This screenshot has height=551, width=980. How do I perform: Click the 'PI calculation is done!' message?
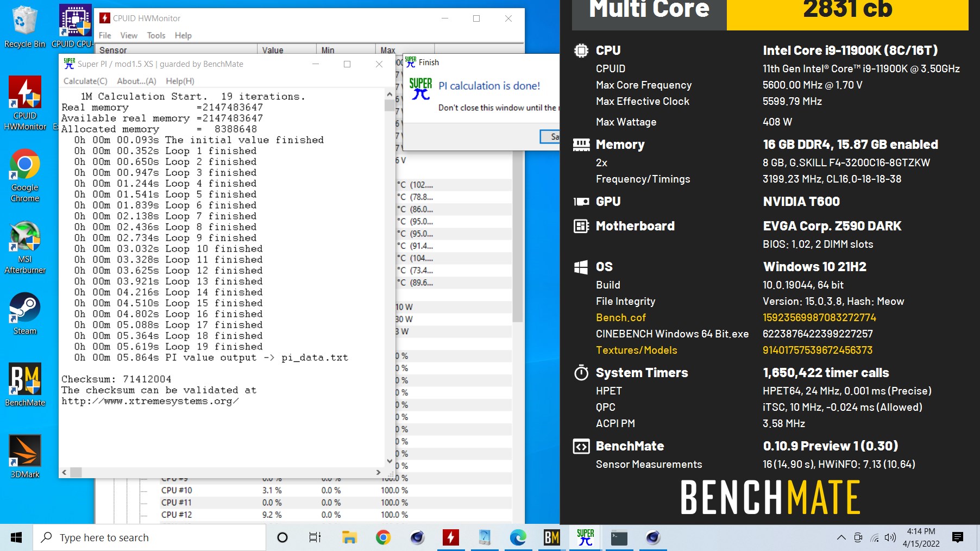(x=489, y=86)
